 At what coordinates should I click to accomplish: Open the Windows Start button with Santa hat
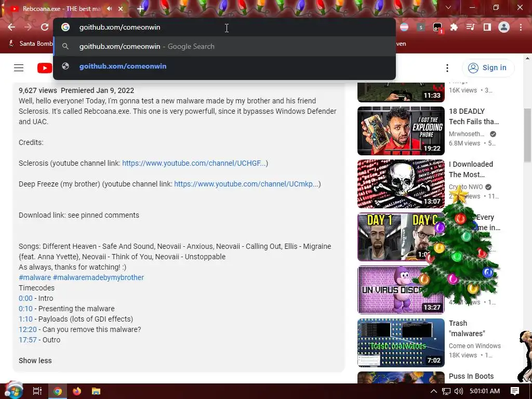[x=14, y=391]
